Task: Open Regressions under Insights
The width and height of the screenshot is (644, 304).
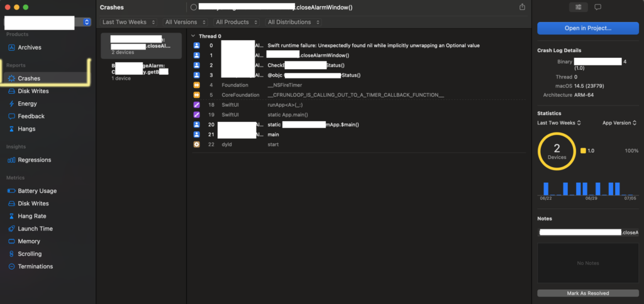Action: [34, 160]
